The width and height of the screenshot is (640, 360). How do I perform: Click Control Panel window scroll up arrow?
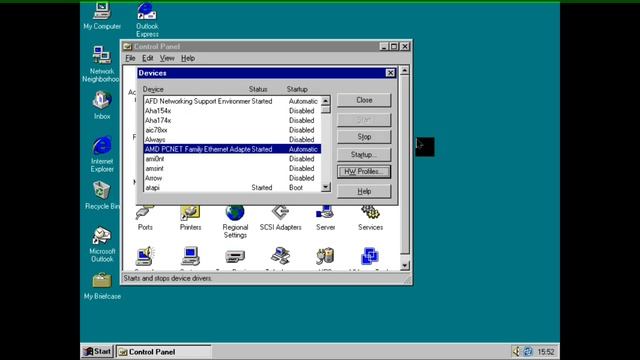point(404,71)
